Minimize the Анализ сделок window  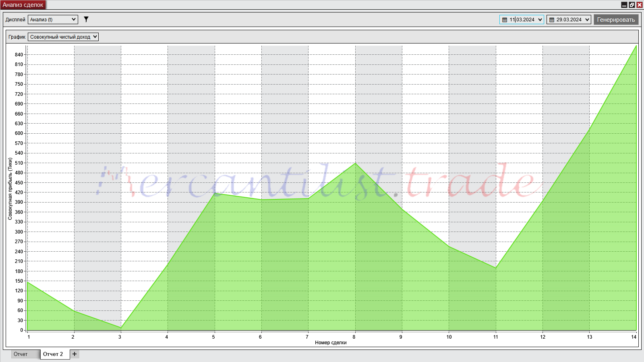[x=624, y=5]
